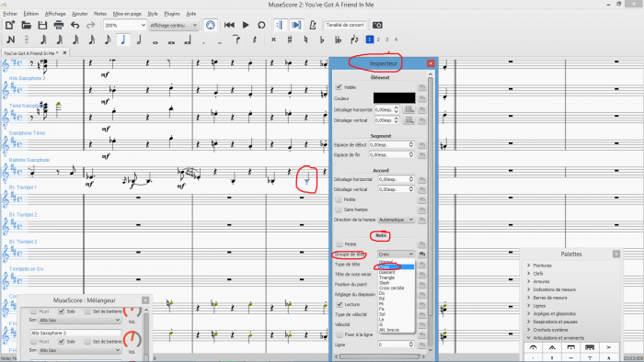Image resolution: width=644 pixels, height=362 pixels.
Task: Toggle Fixer à la ligne checkbox
Action: coord(339,334)
